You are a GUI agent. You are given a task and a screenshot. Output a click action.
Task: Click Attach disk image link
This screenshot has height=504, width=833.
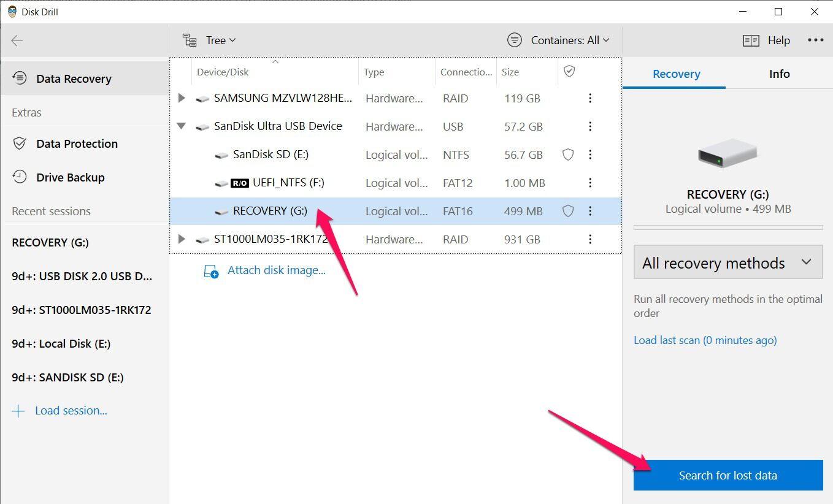coord(277,270)
